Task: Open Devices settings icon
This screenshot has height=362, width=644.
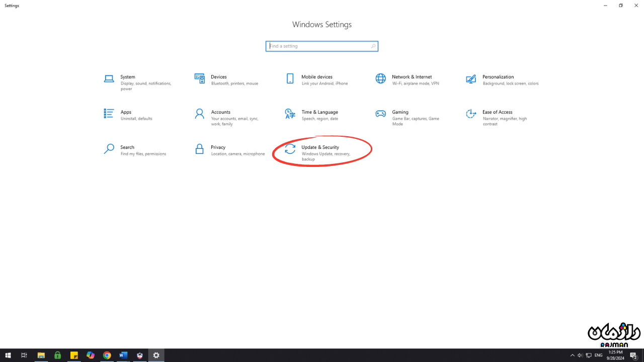Action: tap(200, 78)
